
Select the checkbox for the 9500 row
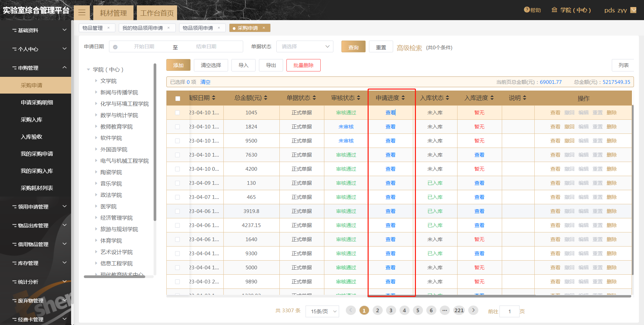click(x=177, y=141)
